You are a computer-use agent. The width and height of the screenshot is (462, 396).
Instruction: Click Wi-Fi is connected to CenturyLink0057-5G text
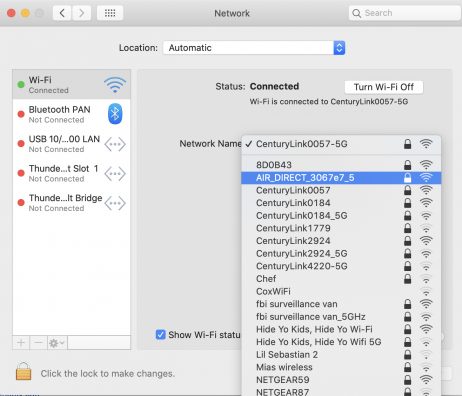(329, 101)
